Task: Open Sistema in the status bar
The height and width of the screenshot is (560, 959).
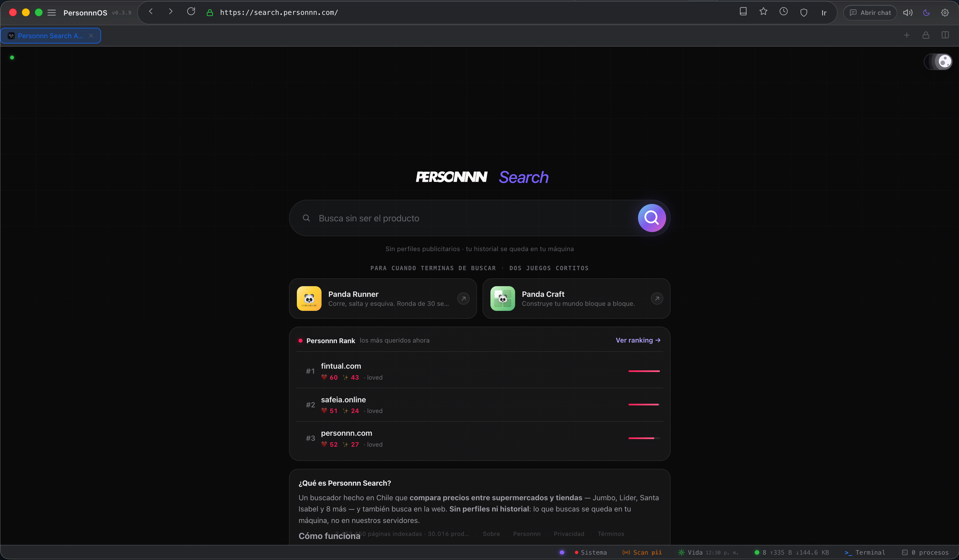Action: click(x=591, y=552)
